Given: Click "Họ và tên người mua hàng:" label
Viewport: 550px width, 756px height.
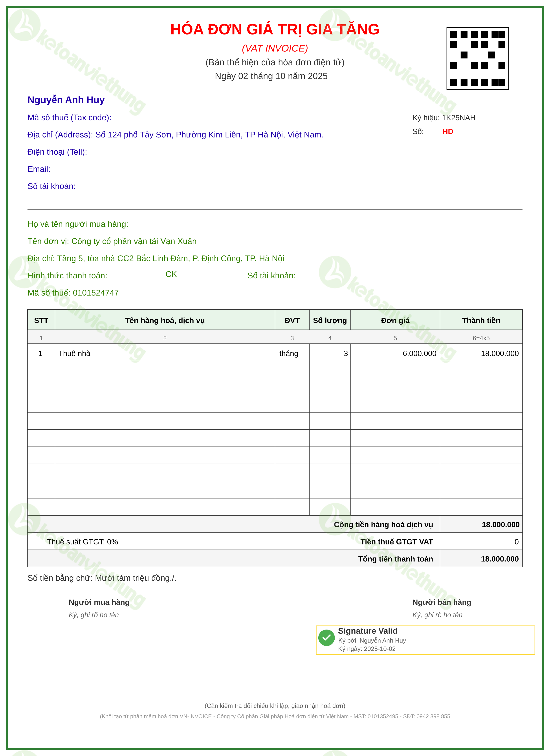Looking at the screenshot, I should (x=78, y=224).
